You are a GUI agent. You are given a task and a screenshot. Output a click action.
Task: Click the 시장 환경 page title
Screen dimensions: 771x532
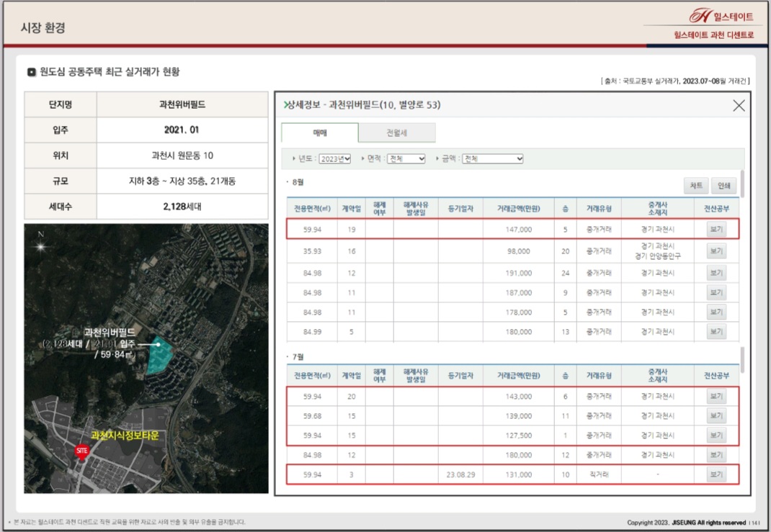coord(43,27)
